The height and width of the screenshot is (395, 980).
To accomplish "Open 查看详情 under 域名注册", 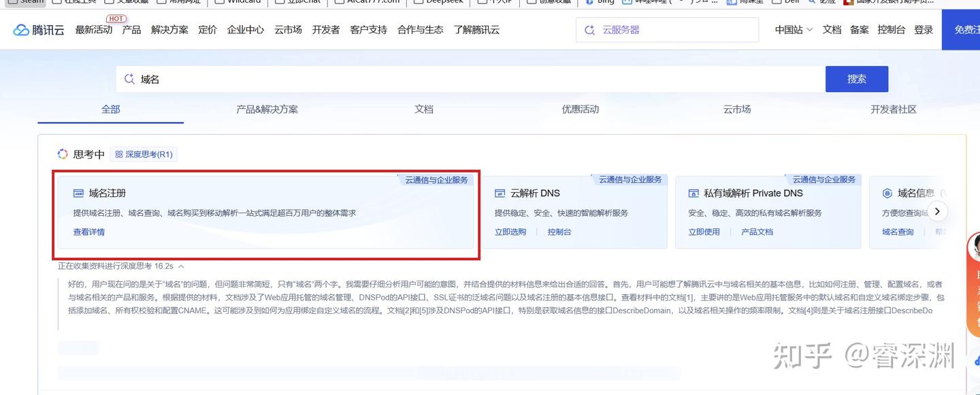I will click(87, 232).
